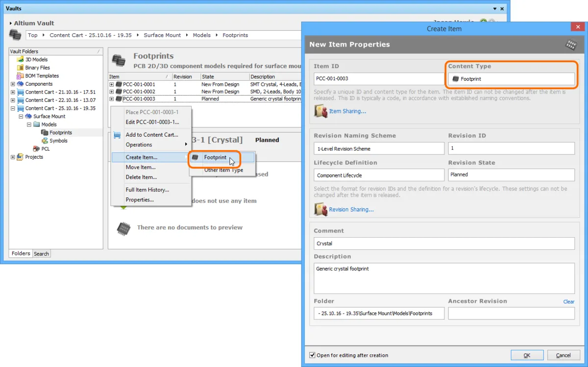
Task: Toggle Open for editing after creation checkbox
Action: point(312,355)
